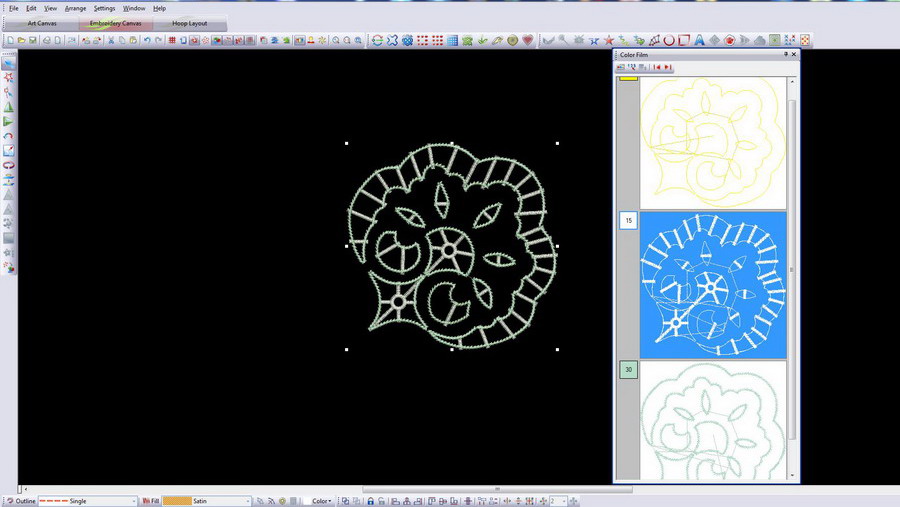The height and width of the screenshot is (507, 900).
Task: Select the Embroidery Canvas tab
Action: [x=115, y=24]
